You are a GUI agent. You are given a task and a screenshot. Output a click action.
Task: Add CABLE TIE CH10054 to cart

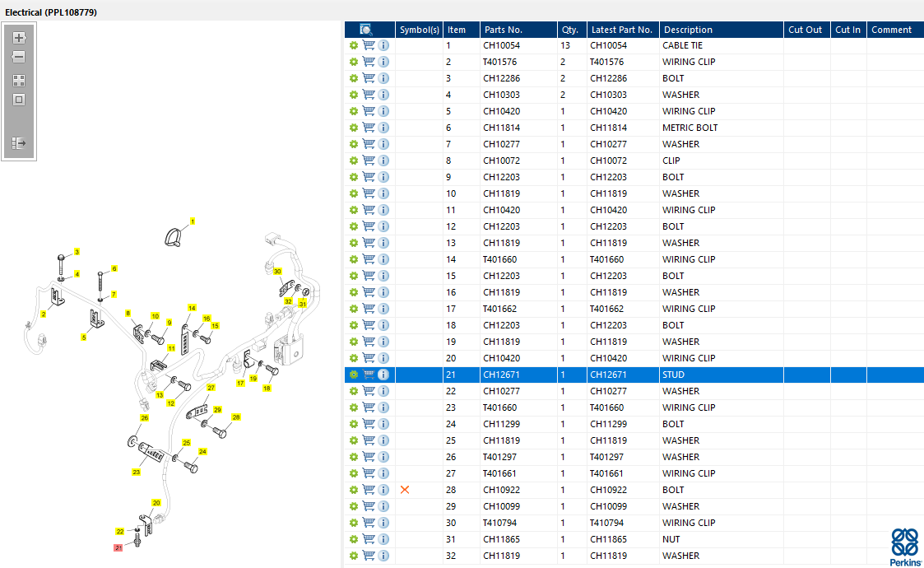369,45
